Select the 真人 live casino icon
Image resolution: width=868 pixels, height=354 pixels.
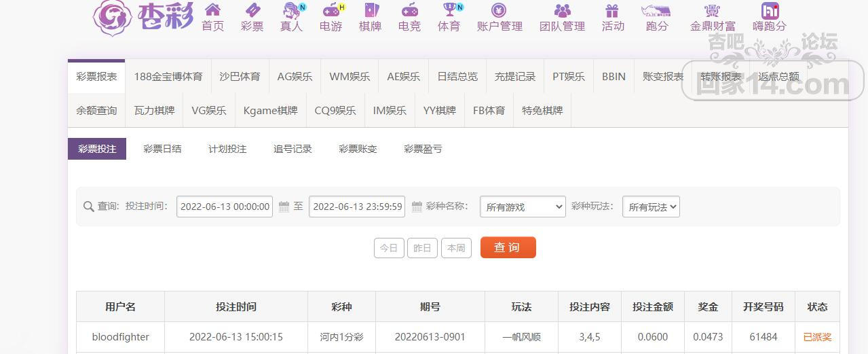292,10
